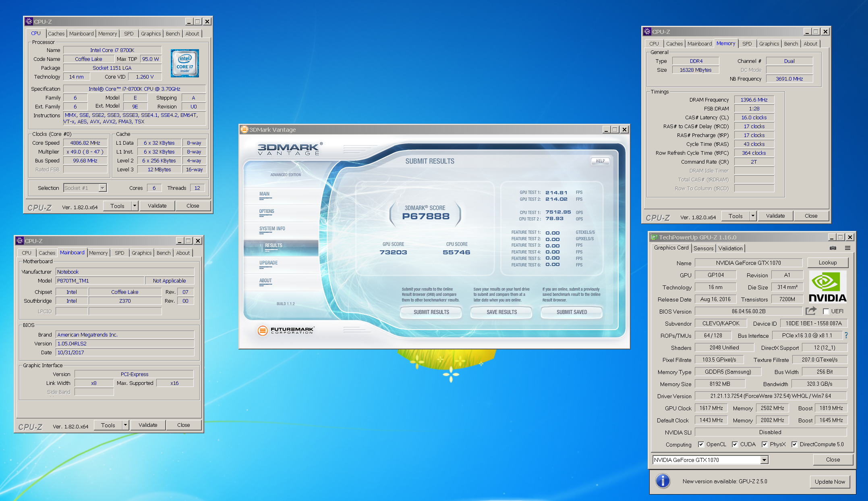Click the BIOS Version value 1.05.04RLS2
Screen dimensions: 868x501
[x=125, y=343]
